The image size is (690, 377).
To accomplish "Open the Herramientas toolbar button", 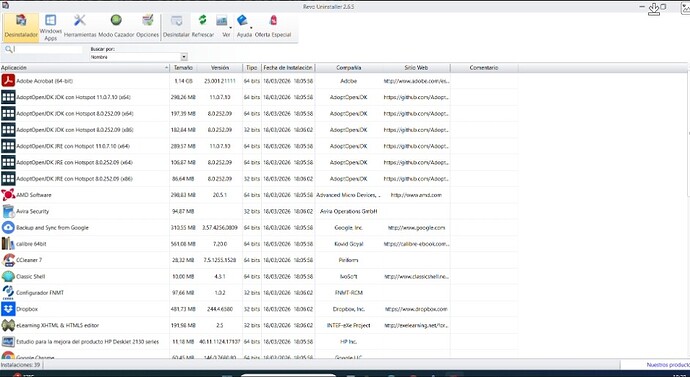I will [x=80, y=27].
